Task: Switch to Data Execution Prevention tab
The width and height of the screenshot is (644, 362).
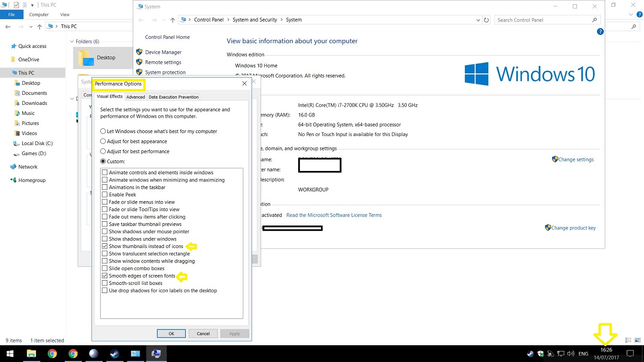Action: point(173,97)
